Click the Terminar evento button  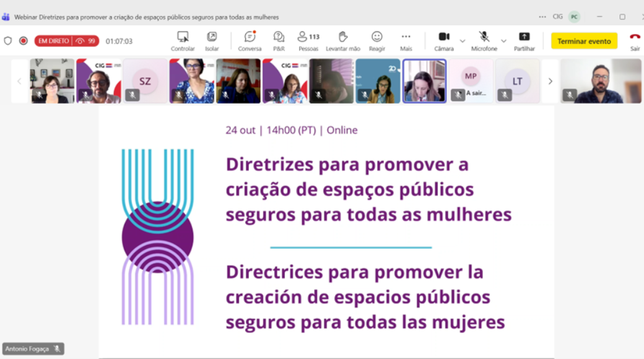[584, 41]
